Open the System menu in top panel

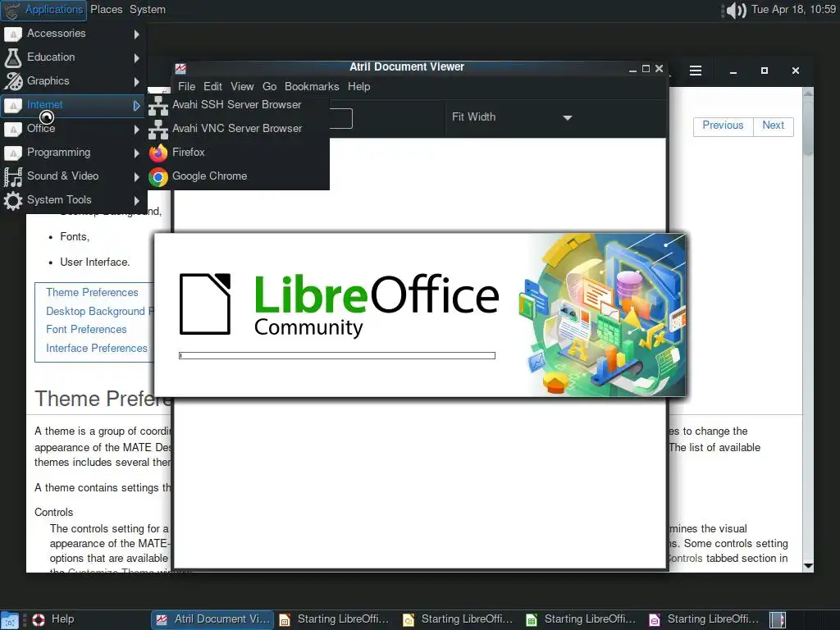[148, 10]
